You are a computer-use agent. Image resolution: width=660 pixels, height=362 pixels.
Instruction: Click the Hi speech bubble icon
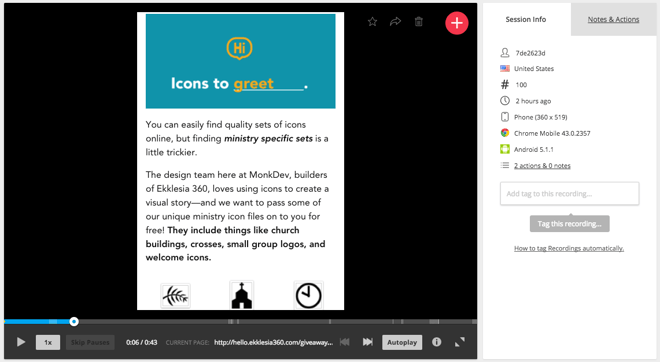point(240,48)
